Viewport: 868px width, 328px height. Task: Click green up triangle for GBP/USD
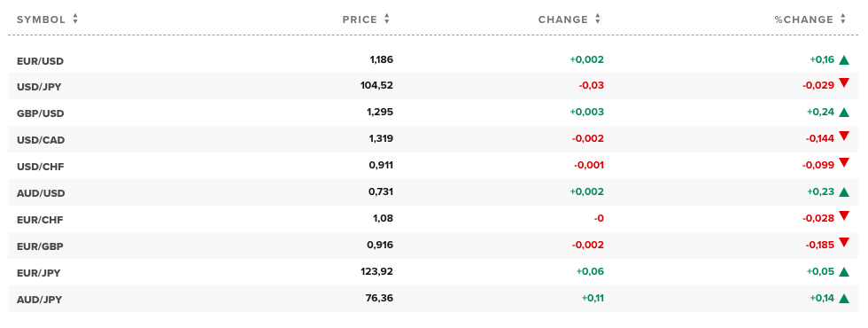(x=843, y=113)
